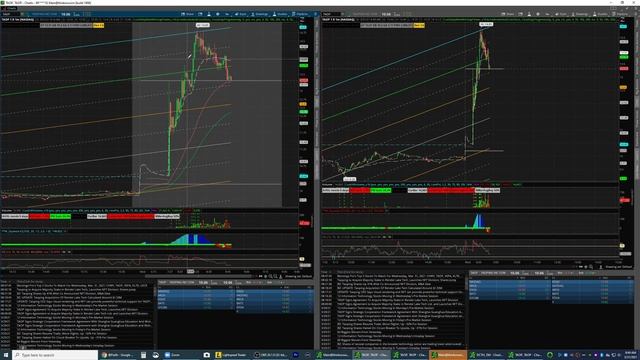Image resolution: width=640 pixels, height=360 pixels.
Task: Open Adobe Premiere Pro from the taskbar
Action: pyautogui.click(x=296, y=355)
